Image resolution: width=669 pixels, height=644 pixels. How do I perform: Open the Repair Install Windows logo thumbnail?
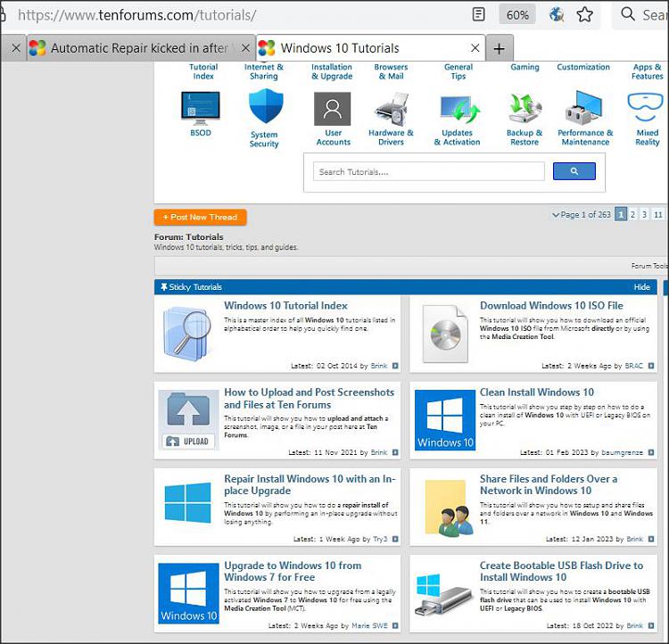[x=187, y=503]
